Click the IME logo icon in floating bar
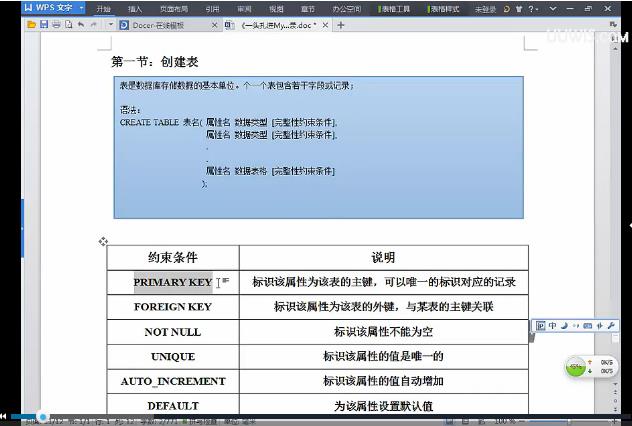The image size is (632, 426). 541,326
